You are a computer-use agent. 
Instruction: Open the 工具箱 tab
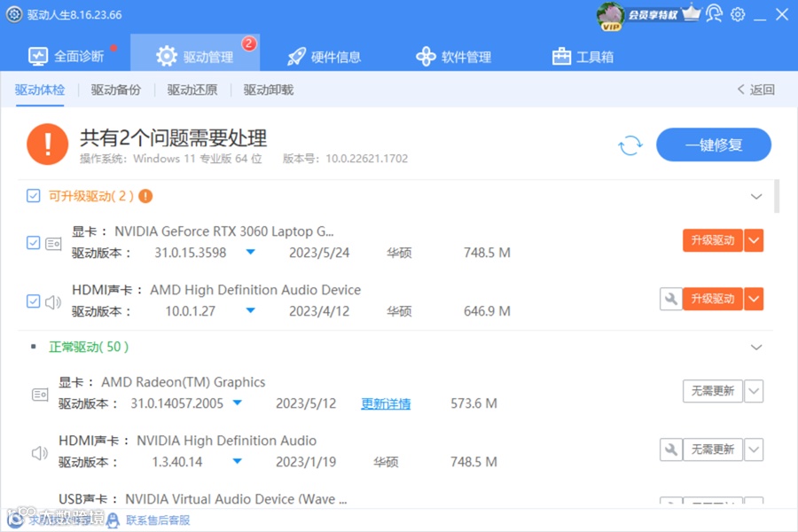583,56
